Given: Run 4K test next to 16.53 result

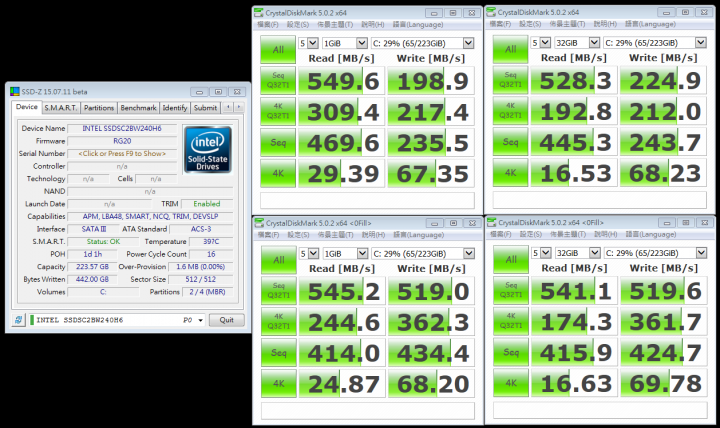Looking at the screenshot, I should pyautogui.click(x=510, y=173).
